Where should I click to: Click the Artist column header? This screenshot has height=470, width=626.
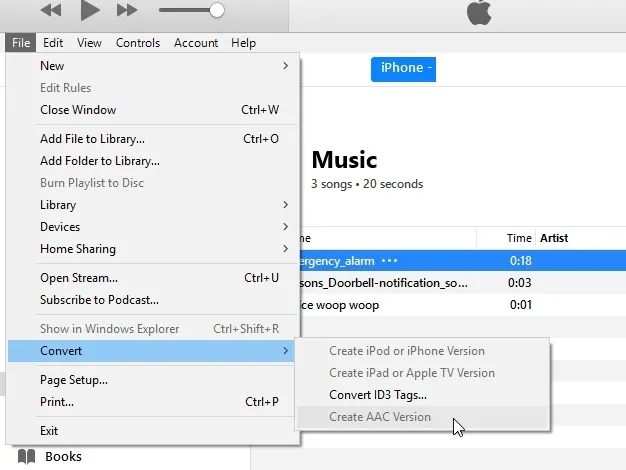click(x=554, y=238)
